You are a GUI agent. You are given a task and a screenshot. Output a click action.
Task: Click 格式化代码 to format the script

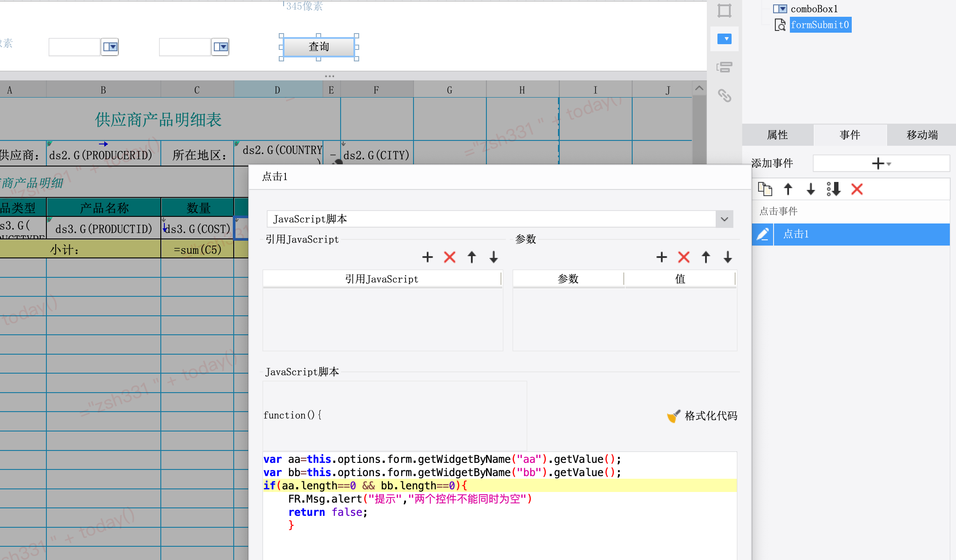pos(702,416)
